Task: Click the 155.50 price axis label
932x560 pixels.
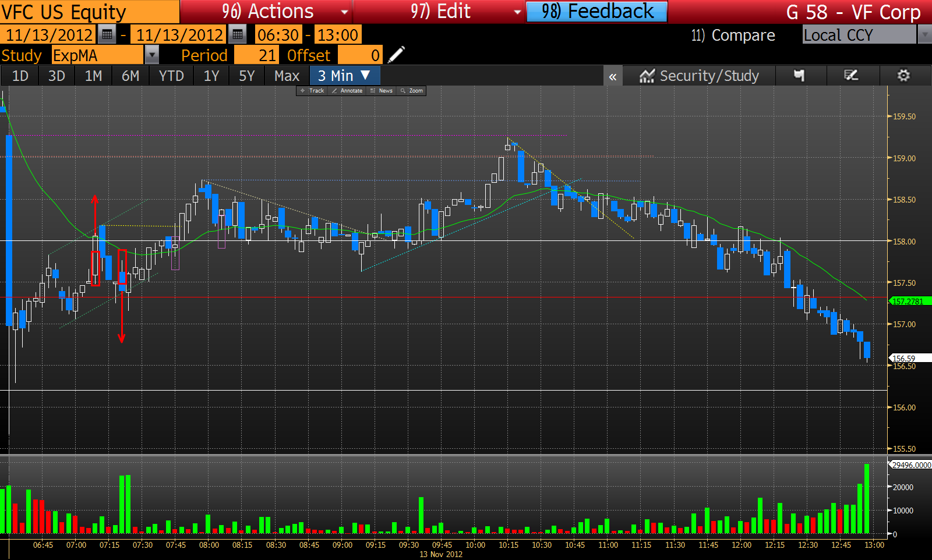Action: tap(905, 449)
